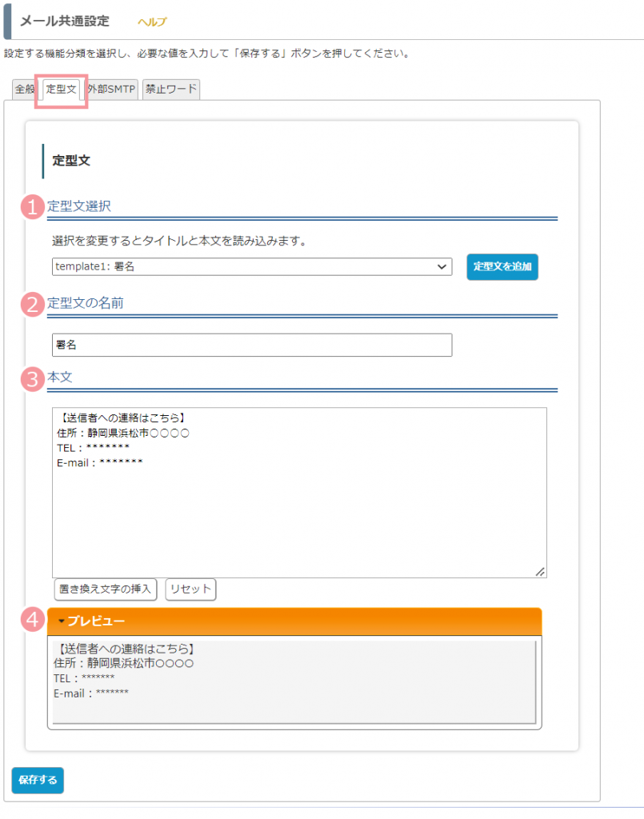Screen dimensions: 644x819
Task: Click inside the 本文 text area
Action: 299,493
